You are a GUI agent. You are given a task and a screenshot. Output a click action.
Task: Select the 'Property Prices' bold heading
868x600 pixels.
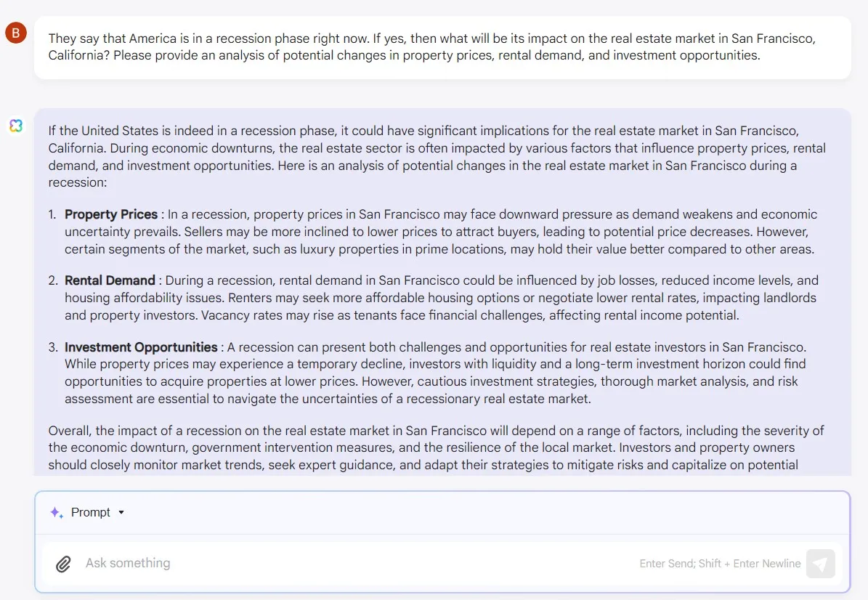(x=111, y=214)
